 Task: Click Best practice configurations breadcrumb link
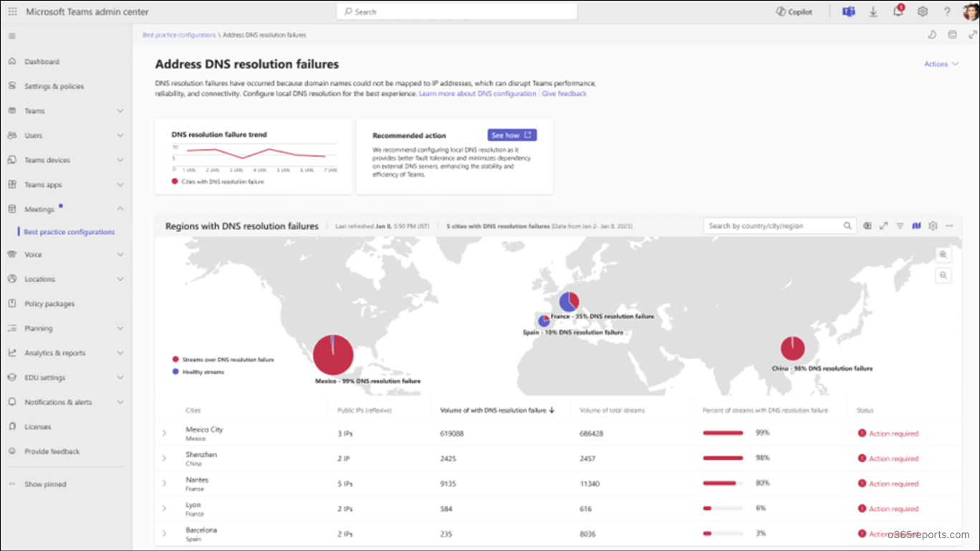pyautogui.click(x=179, y=34)
